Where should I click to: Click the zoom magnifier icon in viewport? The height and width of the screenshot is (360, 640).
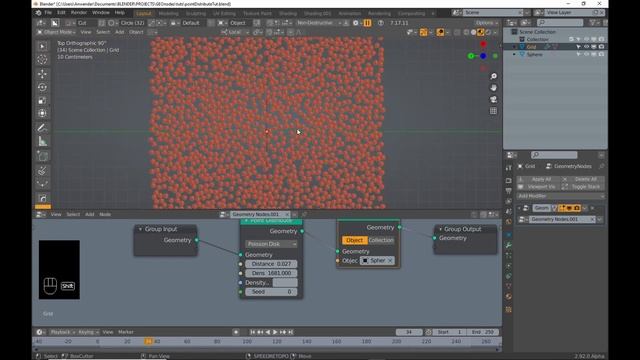coord(493,76)
